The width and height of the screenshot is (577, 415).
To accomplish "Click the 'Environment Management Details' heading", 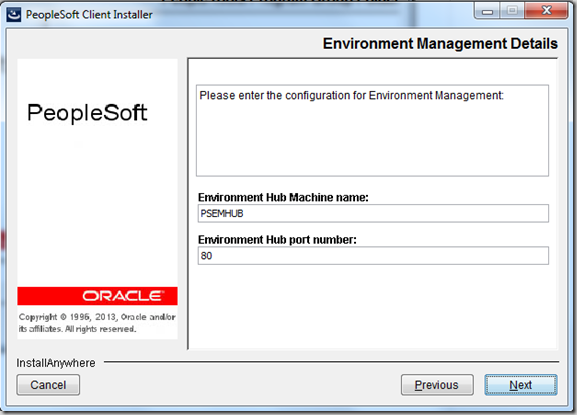I will tap(440, 43).
